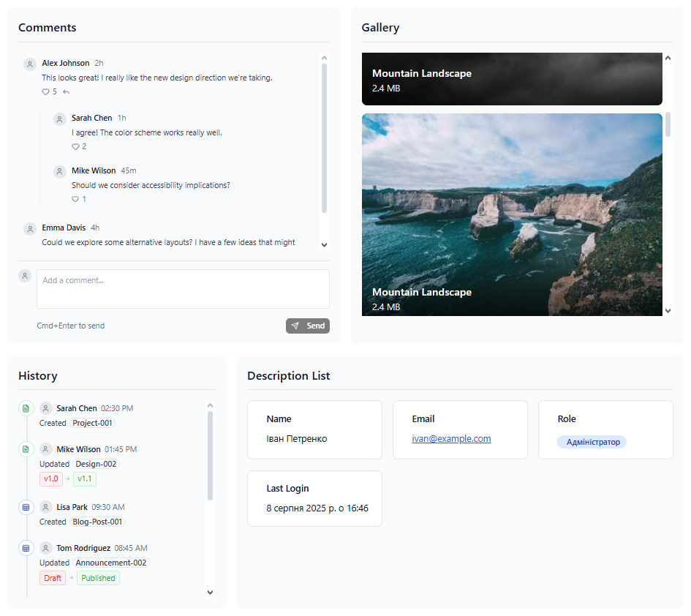Click the Draft status badge
Screen dimensions: 691x616
53,578
